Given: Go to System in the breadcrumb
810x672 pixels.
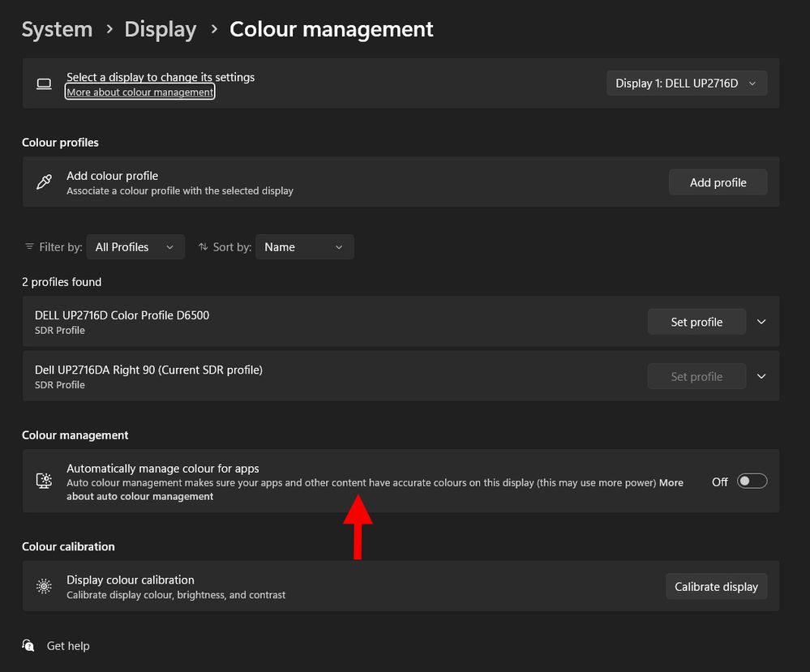Looking at the screenshot, I should (57, 30).
